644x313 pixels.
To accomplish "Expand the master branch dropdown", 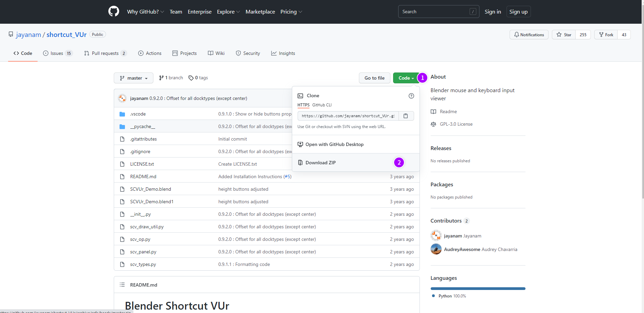I will 133,78.
